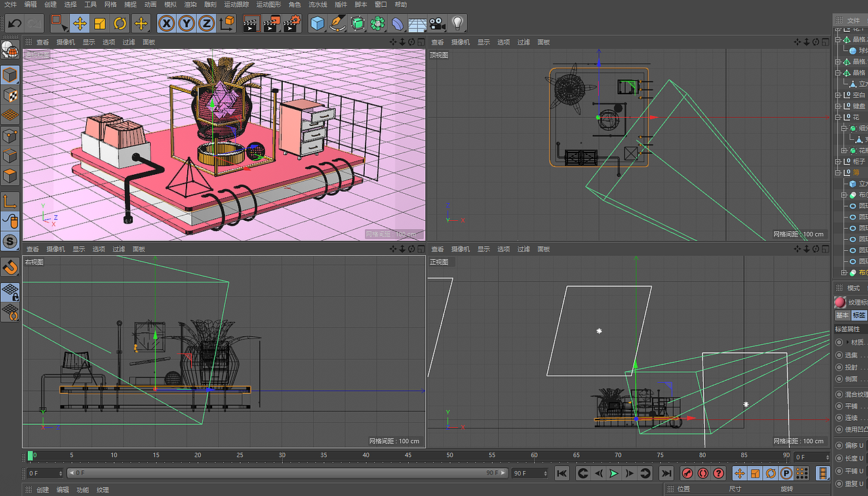Screen dimensions: 868x496
Task: Click the magnet Snap icon in sidebar
Action: (x=10, y=266)
